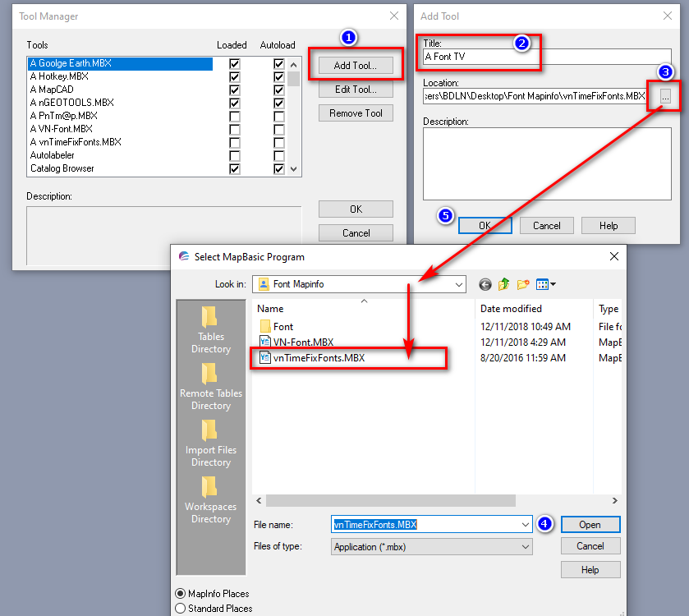689x616 pixels.
Task: Select A MapCAD in tools list
Action: [121, 90]
